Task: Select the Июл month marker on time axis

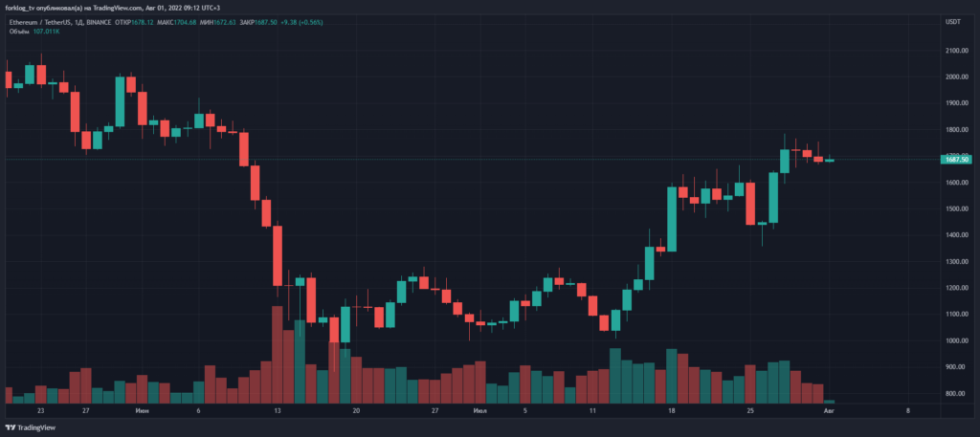Action: tap(480, 410)
